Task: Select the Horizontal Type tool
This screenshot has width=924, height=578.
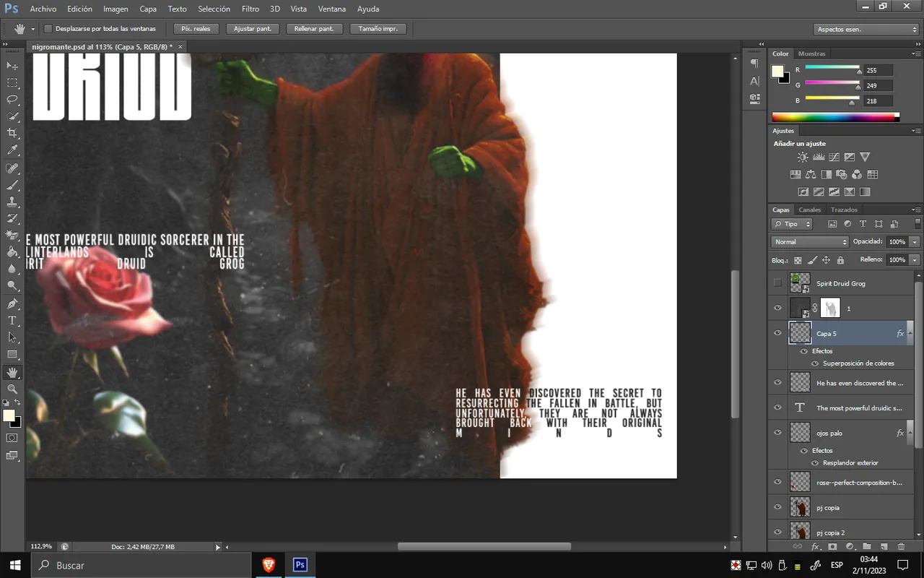Action: pos(12,320)
